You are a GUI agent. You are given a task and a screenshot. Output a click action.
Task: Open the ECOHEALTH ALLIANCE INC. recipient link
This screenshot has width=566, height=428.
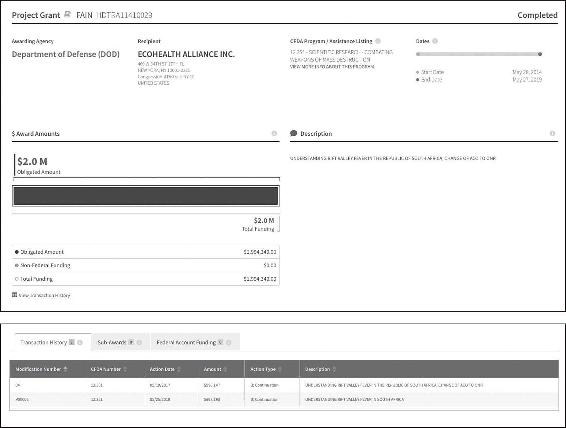pyautogui.click(x=186, y=54)
